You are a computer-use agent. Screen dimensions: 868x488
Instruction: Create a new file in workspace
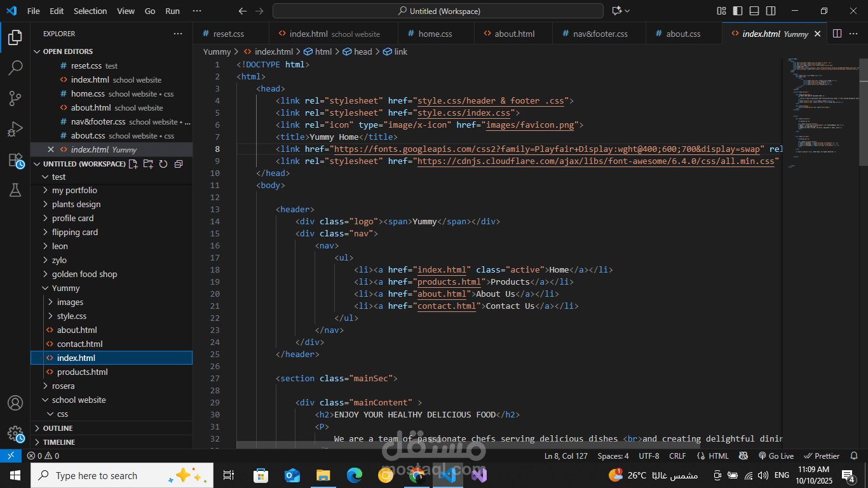[x=133, y=164]
